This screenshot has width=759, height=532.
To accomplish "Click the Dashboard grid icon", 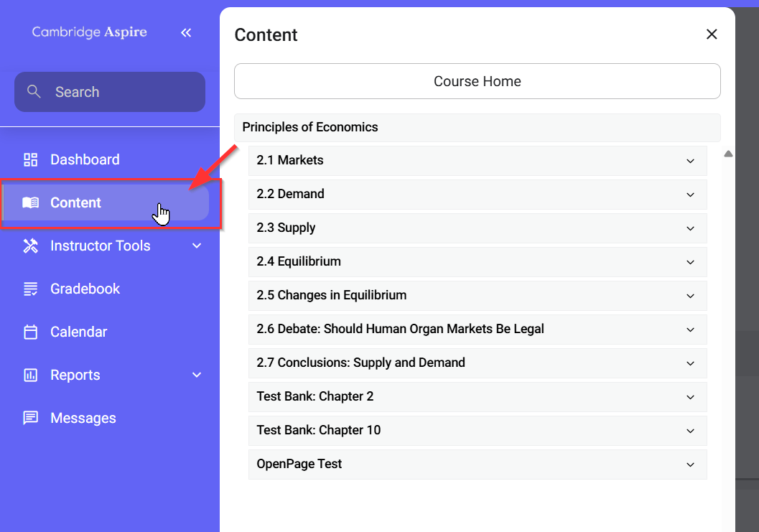I will pos(30,160).
